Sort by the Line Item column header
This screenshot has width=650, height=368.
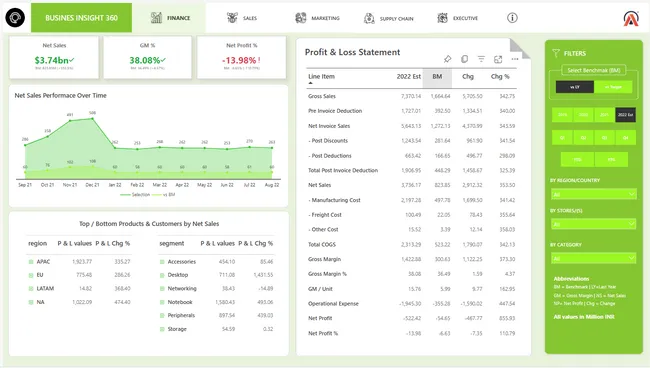click(x=321, y=76)
